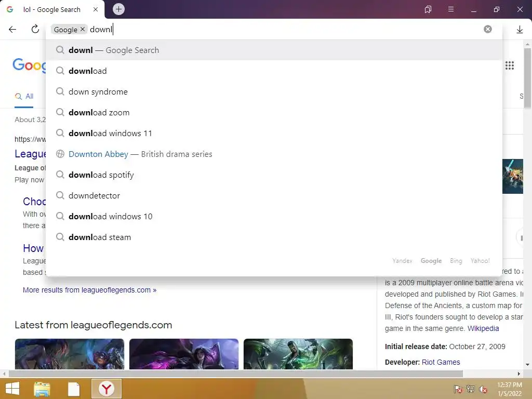The image size is (532, 399).
Task: Open the bookmarks panel icon
Action: coord(428,9)
